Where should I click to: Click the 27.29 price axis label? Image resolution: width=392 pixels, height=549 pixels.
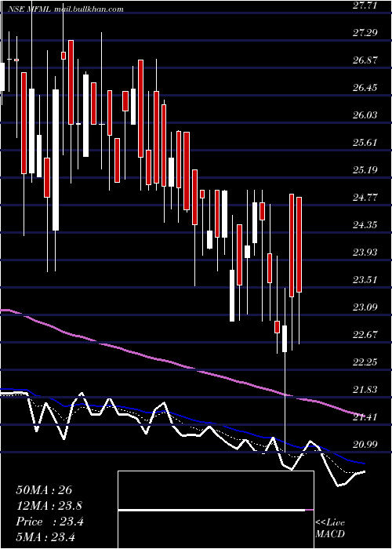[x=365, y=33]
